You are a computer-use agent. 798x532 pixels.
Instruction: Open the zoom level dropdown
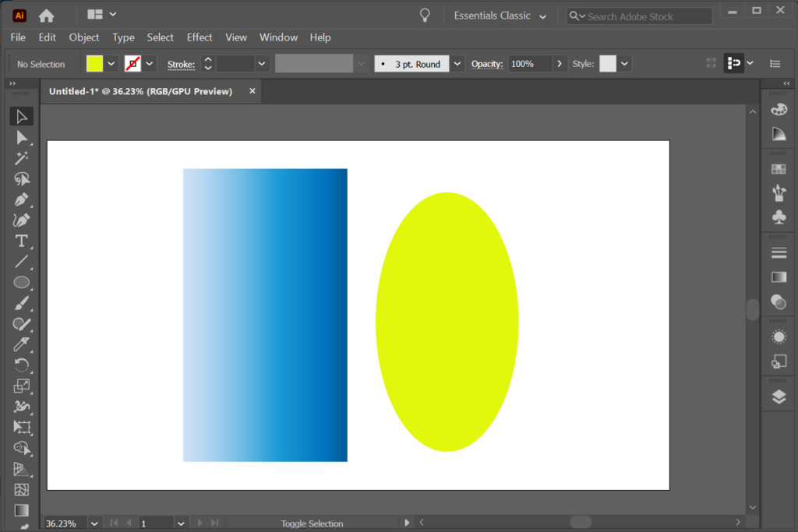pos(94,523)
